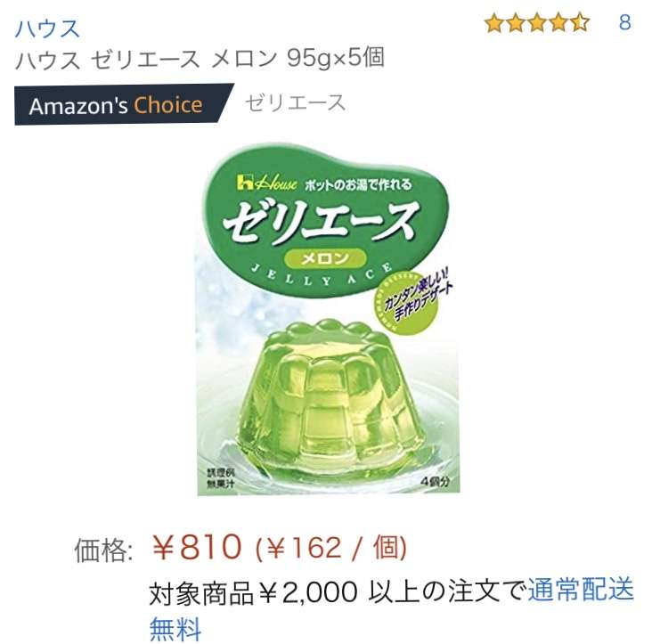This screenshot has width=652, height=644.
Task: Click the five-star rating icons
Action: tap(537, 22)
